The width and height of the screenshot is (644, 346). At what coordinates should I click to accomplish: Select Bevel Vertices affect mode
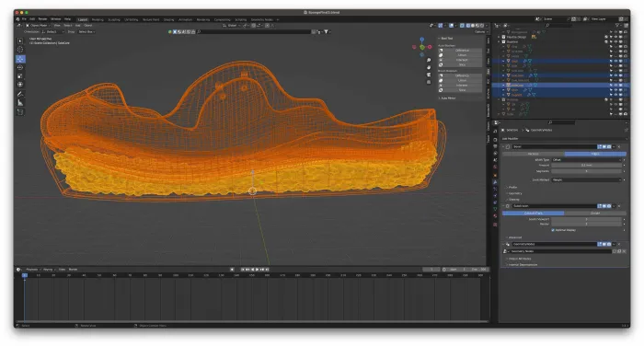click(533, 154)
